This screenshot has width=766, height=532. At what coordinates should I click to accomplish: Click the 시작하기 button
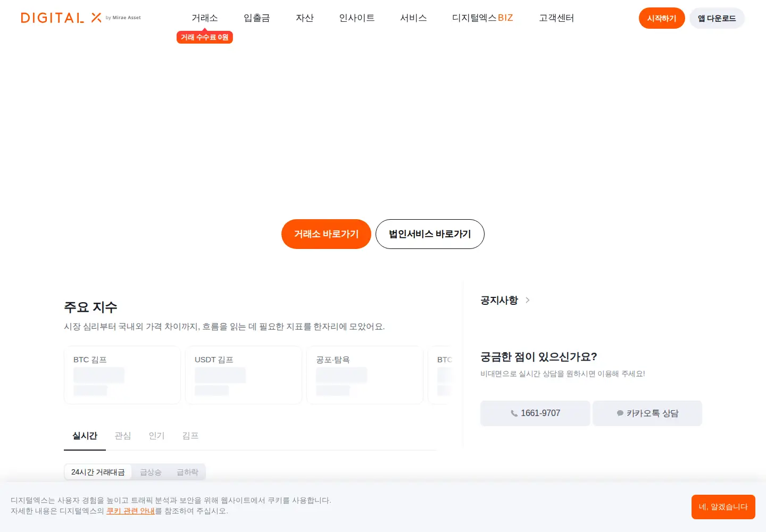[x=662, y=18]
